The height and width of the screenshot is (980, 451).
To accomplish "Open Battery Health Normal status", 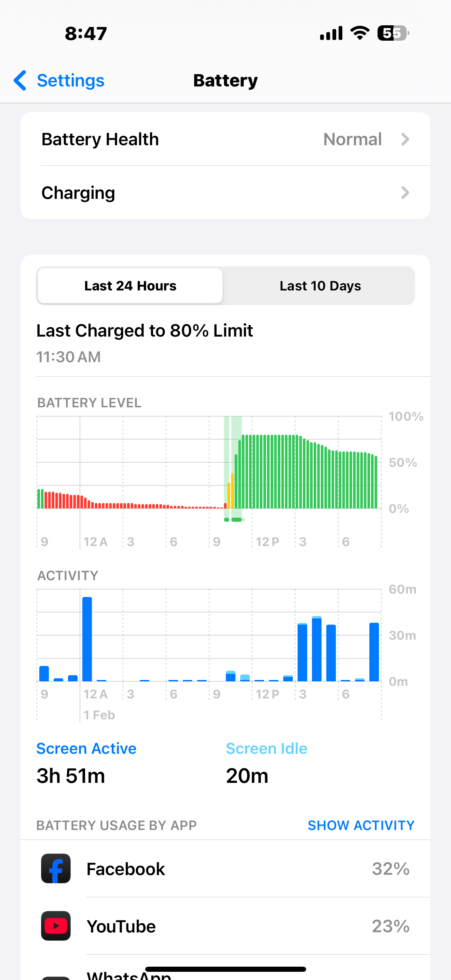I will click(x=353, y=139).
